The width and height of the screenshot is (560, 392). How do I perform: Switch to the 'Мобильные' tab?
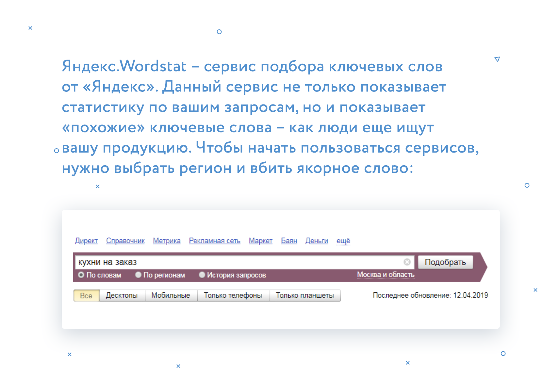171,296
